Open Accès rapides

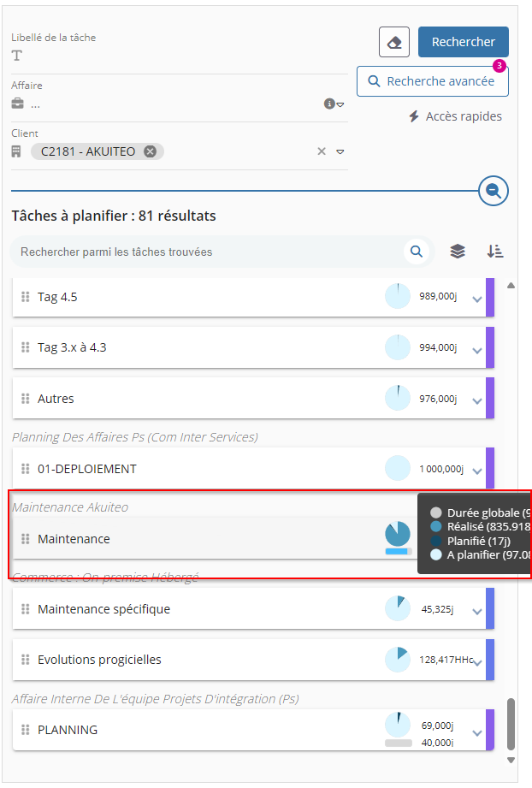click(x=455, y=116)
